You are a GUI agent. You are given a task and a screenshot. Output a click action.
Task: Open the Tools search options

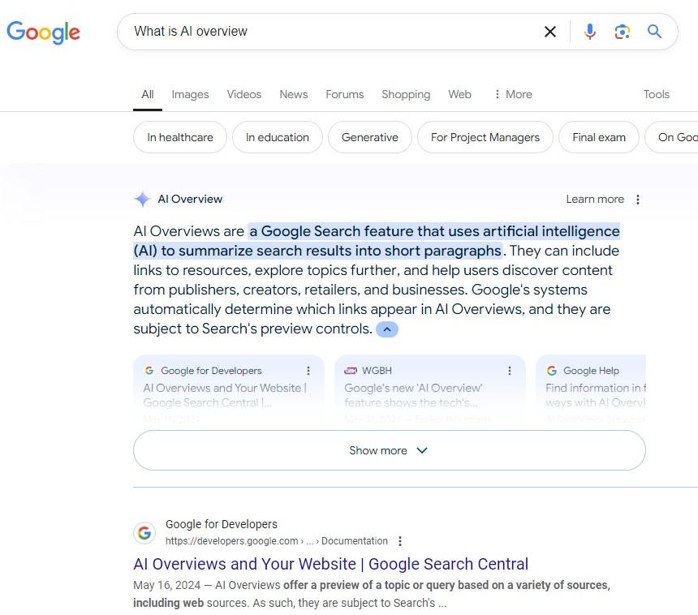point(656,94)
